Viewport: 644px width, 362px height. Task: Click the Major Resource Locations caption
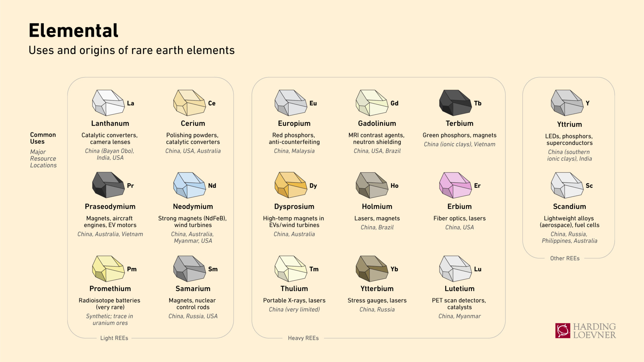[x=43, y=158]
